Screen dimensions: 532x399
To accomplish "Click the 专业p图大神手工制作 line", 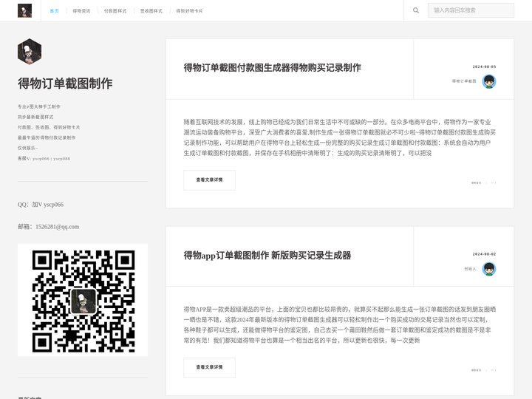I will click(39, 106).
